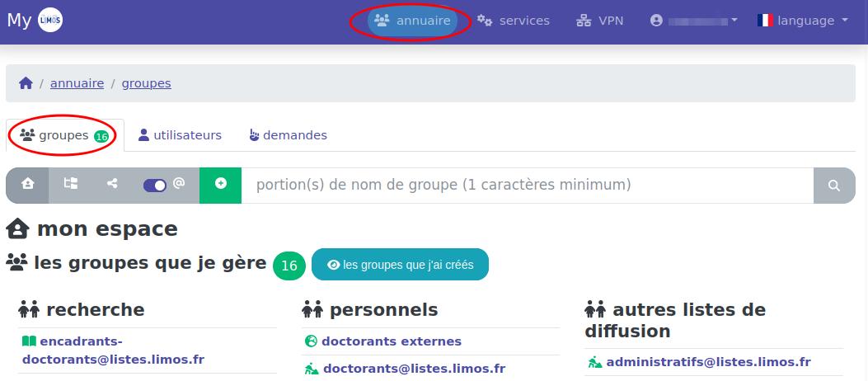Toggle the mailing list @ switch

click(x=155, y=185)
